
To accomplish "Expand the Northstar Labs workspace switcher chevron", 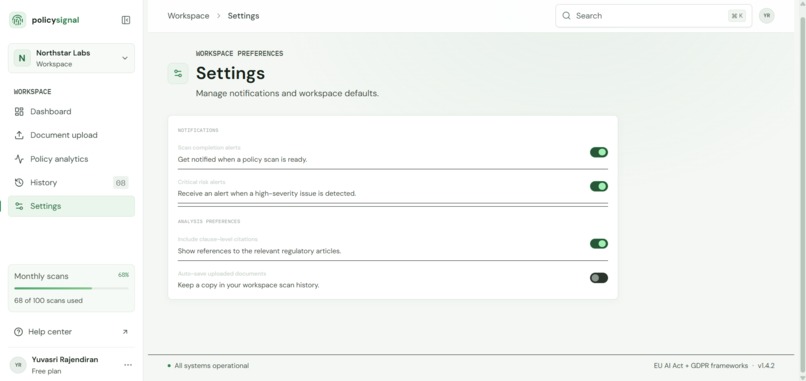I will [125, 58].
